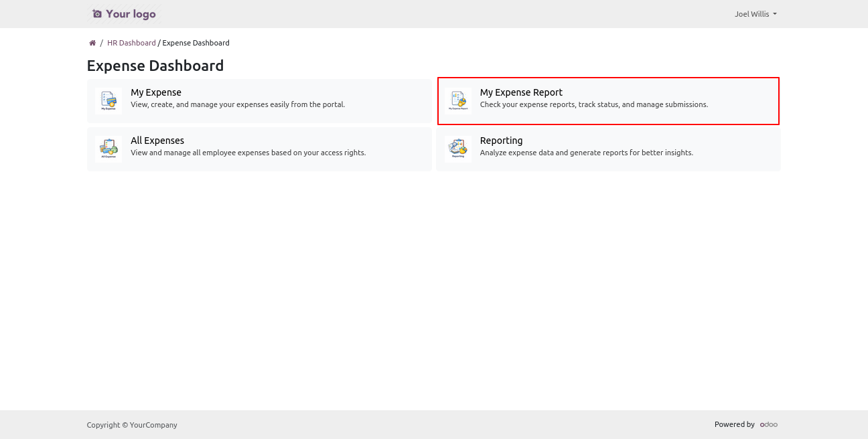Click the Reporting card icon
Image resolution: width=868 pixels, height=439 pixels.
pyautogui.click(x=458, y=149)
